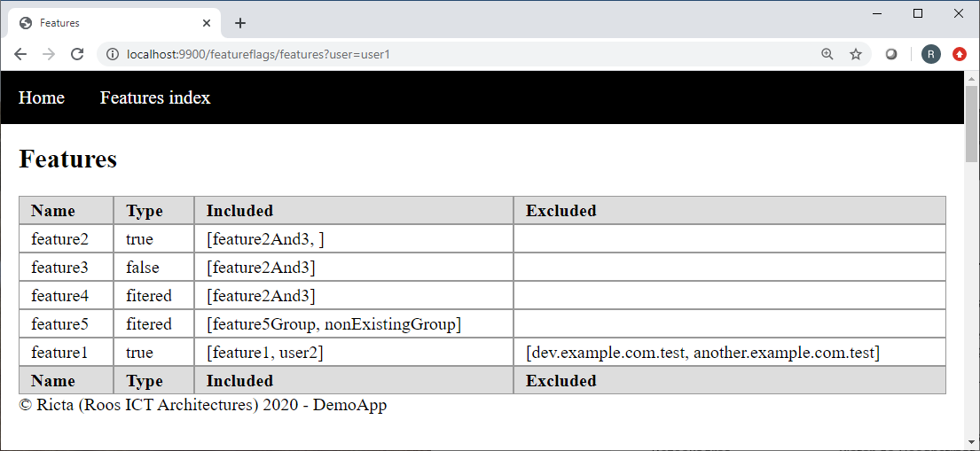Image resolution: width=980 pixels, height=451 pixels.
Task: Open a new tab with the plus button
Action: tap(240, 23)
